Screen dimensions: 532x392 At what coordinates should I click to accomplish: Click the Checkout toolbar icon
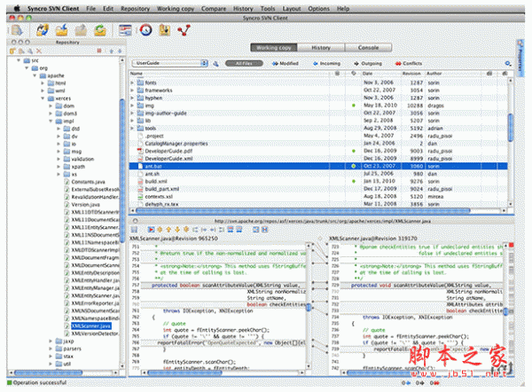click(x=43, y=30)
